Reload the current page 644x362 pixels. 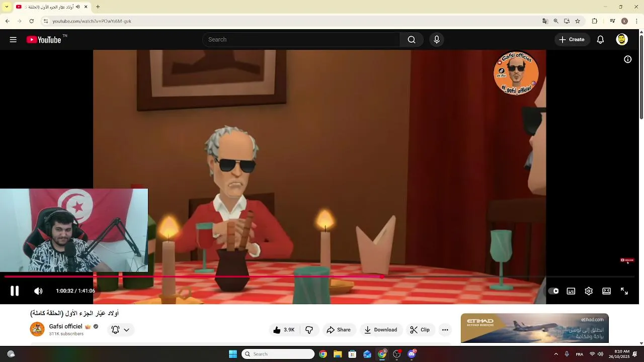pyautogui.click(x=31, y=21)
